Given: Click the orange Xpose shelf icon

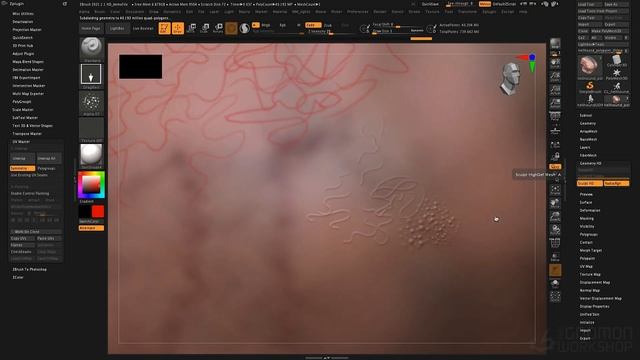Looking at the screenshot, I should click(555, 270).
